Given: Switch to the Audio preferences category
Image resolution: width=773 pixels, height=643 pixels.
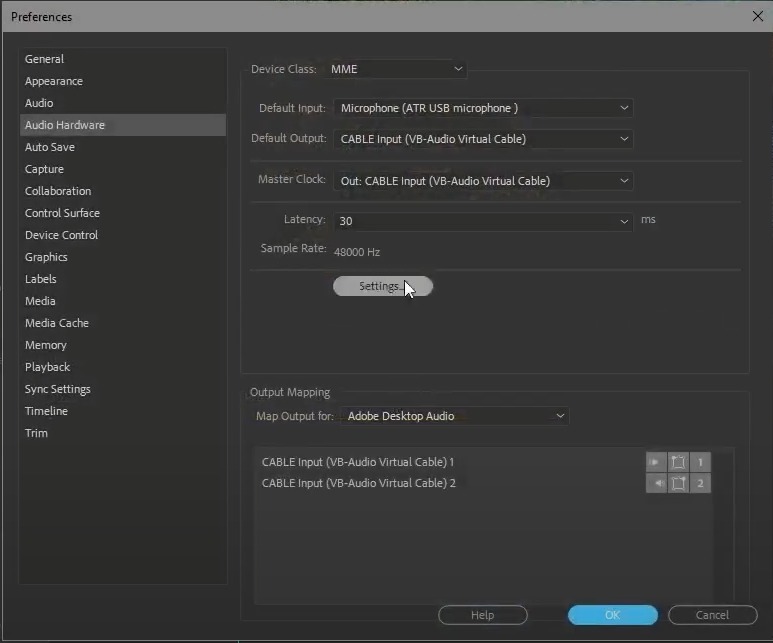Looking at the screenshot, I should (x=39, y=103).
